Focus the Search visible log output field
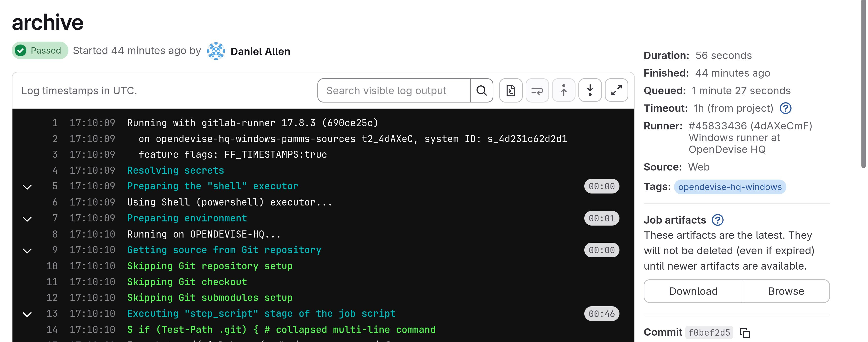The width and height of the screenshot is (868, 342). pyautogui.click(x=394, y=90)
